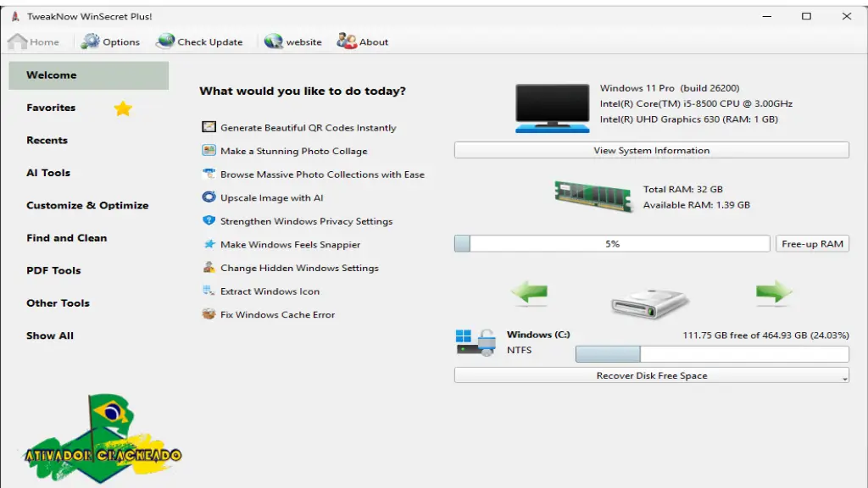Click the RAM usage 5% progress bar
This screenshot has height=488, width=868.
[612, 243]
